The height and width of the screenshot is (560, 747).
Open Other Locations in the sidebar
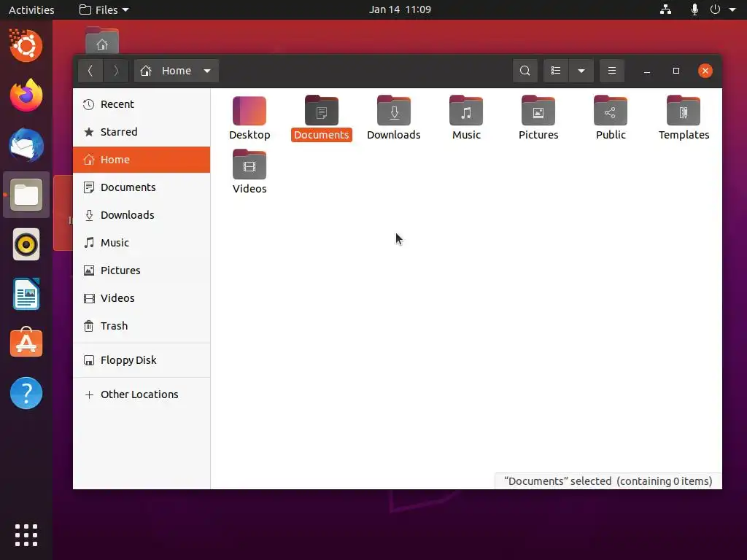coord(142,394)
